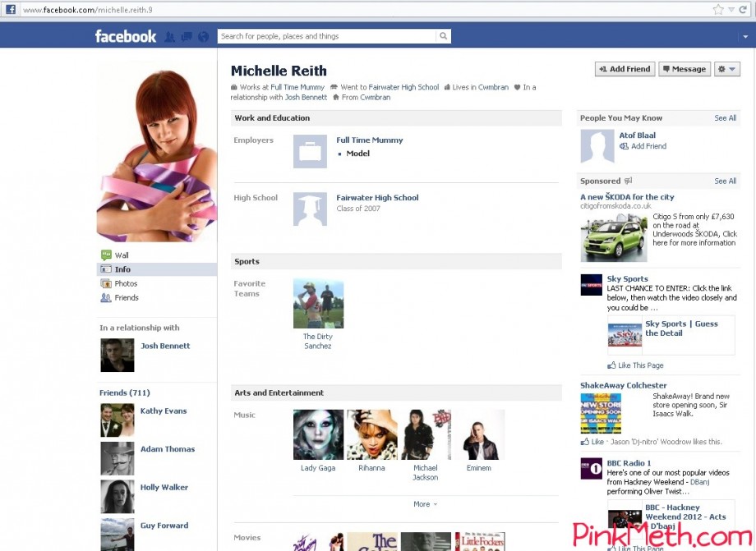Open A new ŠKODA for the city ad
This screenshot has height=551, width=756.
click(627, 197)
